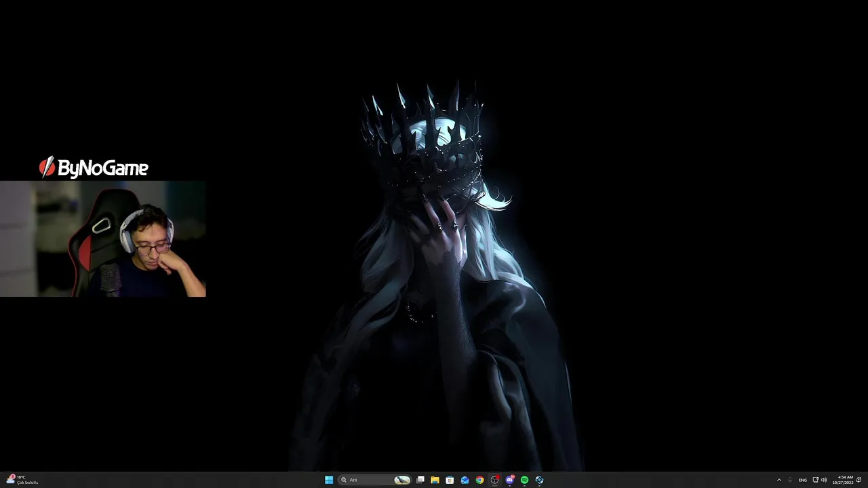
Task: Open Task View from the taskbar
Action: coord(420,480)
